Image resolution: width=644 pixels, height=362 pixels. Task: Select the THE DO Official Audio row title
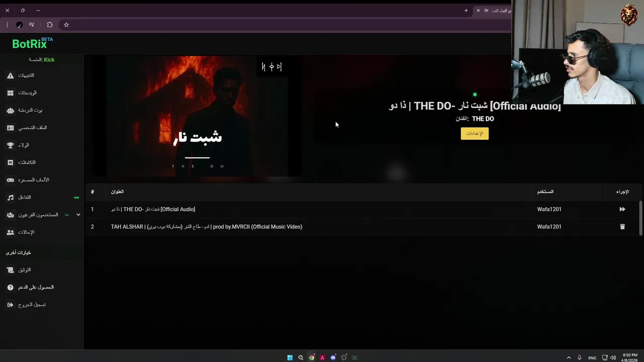pos(153,209)
